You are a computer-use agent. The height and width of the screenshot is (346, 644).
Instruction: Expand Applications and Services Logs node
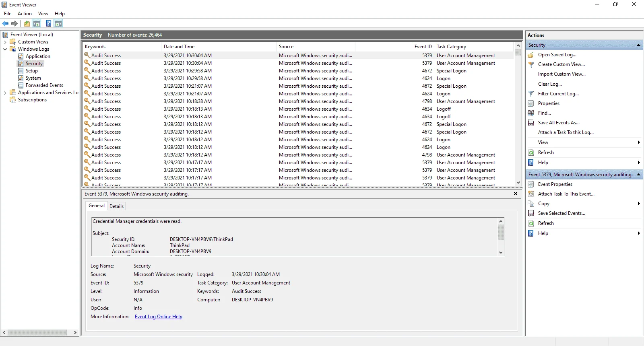coord(5,93)
